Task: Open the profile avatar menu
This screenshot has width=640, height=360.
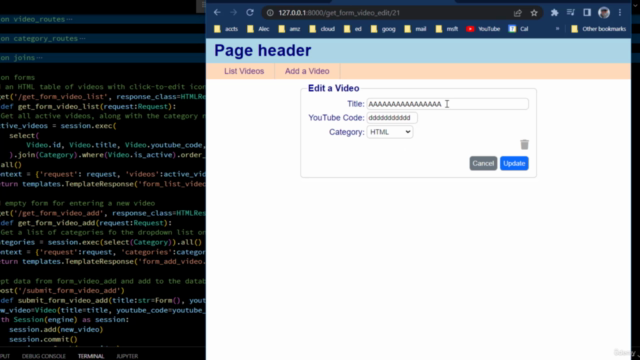Action: 604,13
